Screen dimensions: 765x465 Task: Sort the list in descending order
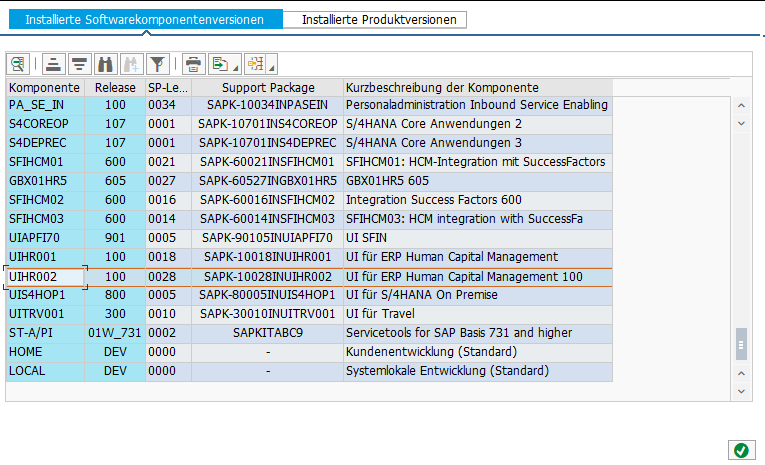79,64
